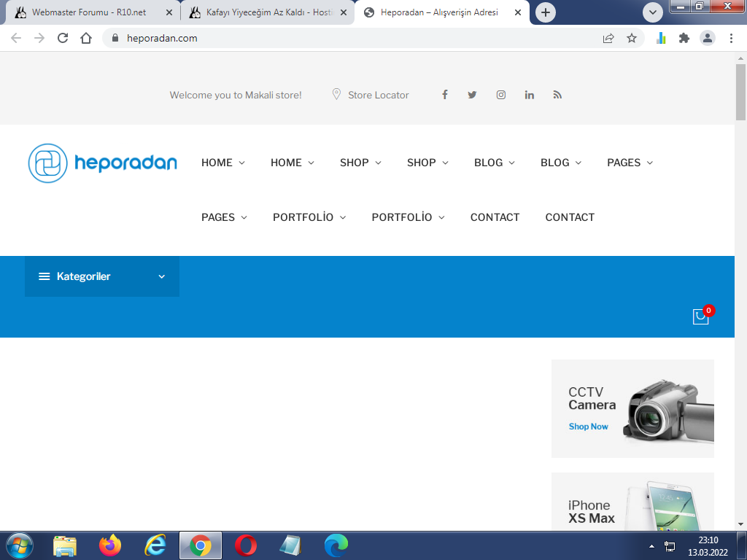Open the RSS feed icon
This screenshot has width=747, height=560.
(x=557, y=95)
